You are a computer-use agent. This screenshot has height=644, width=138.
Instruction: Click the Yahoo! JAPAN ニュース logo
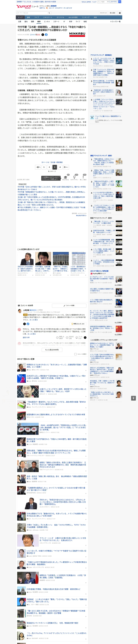coord(27,7)
